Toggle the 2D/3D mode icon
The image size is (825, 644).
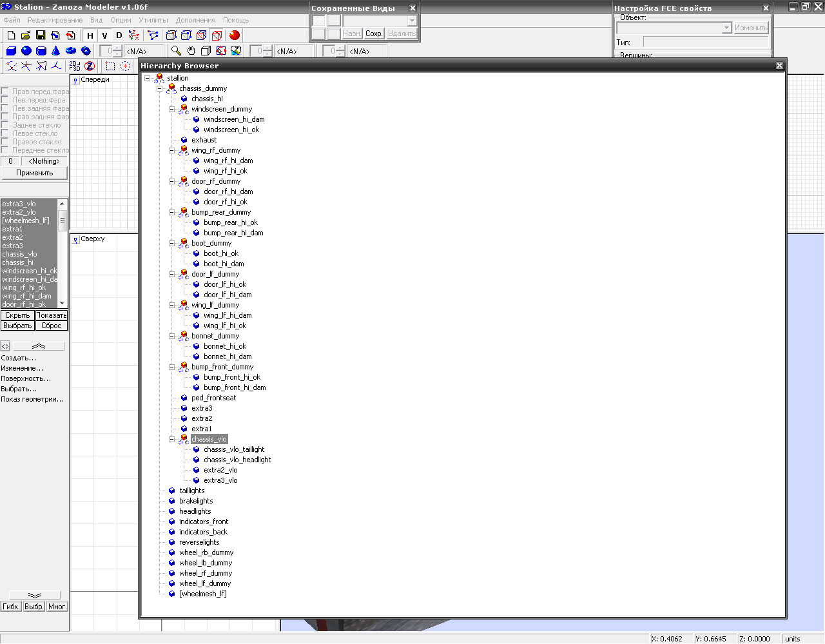tap(75, 66)
